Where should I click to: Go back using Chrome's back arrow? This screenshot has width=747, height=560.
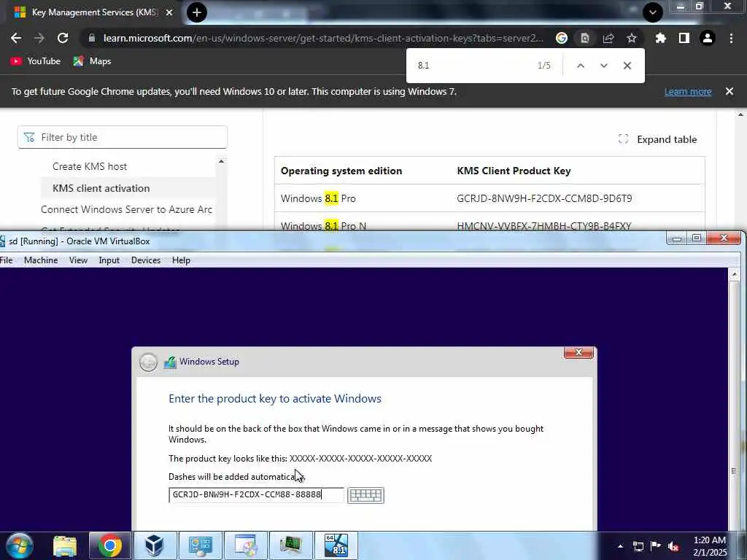point(16,38)
